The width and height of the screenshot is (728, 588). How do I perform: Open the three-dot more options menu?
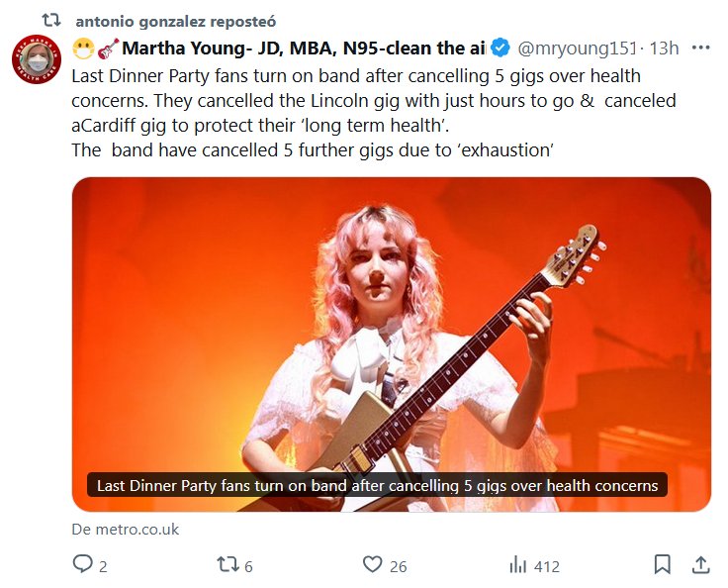(x=700, y=48)
